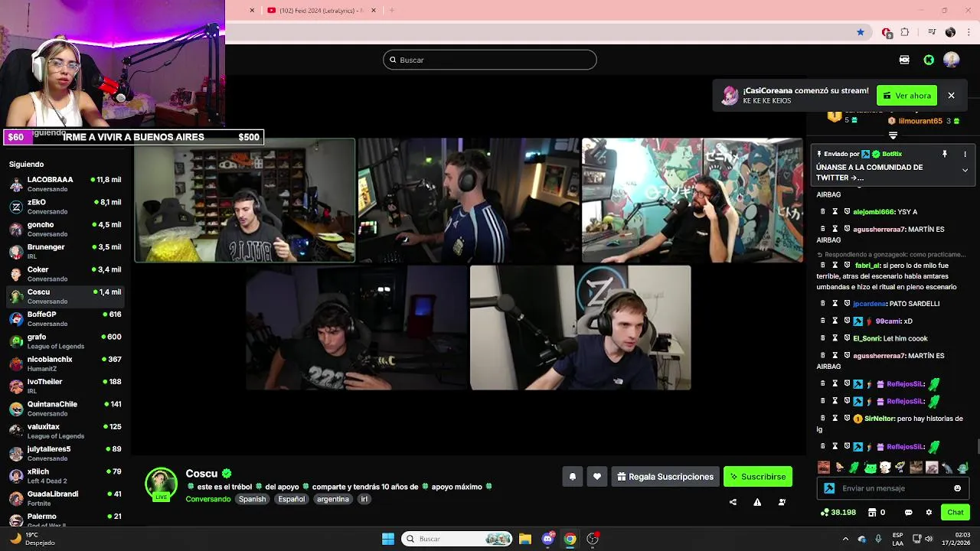Show hidden system tray icons chevron
Image resolution: width=980 pixels, height=551 pixels.
pos(846,539)
